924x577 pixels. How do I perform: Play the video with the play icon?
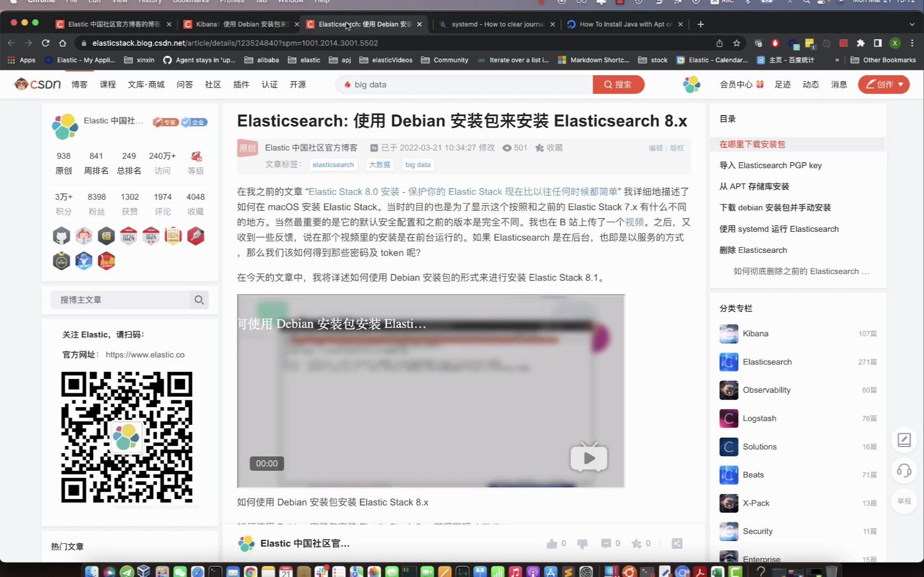(x=589, y=458)
